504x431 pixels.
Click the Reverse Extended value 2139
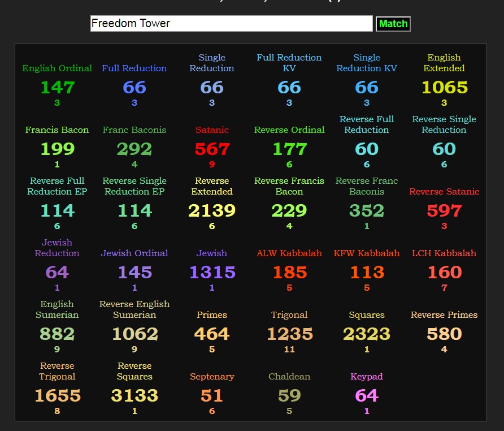(212, 211)
